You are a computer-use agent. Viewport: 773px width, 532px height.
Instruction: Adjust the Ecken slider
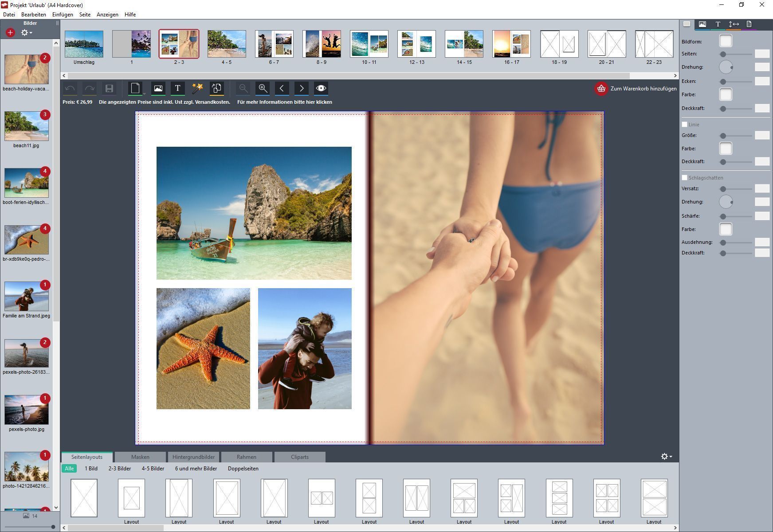736,82
